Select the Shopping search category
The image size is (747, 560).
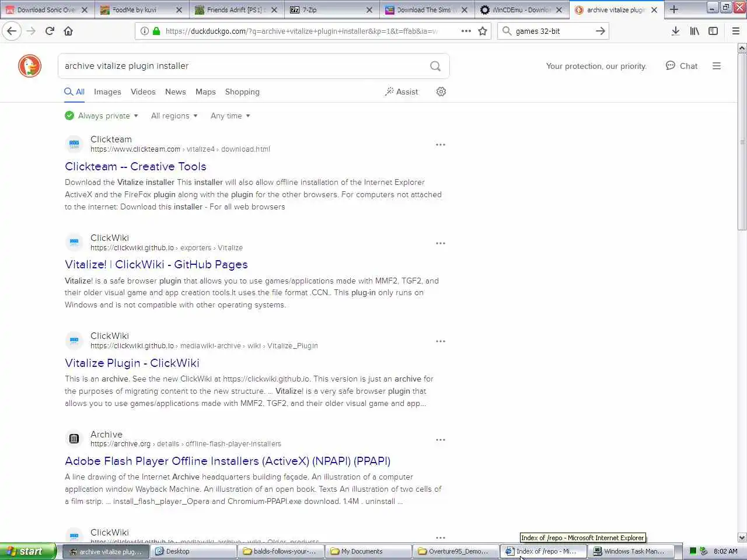(242, 92)
